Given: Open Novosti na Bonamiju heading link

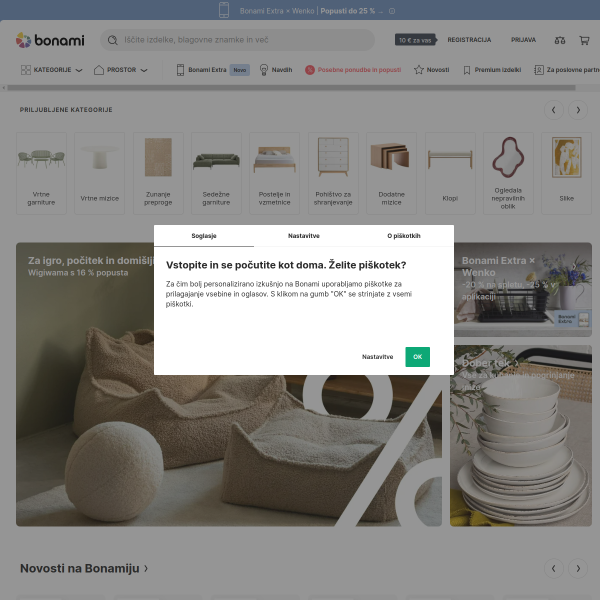Looking at the screenshot, I should [84, 569].
